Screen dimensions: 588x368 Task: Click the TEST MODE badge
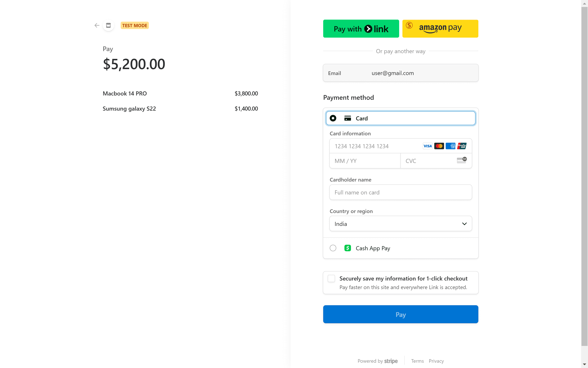[x=135, y=25]
